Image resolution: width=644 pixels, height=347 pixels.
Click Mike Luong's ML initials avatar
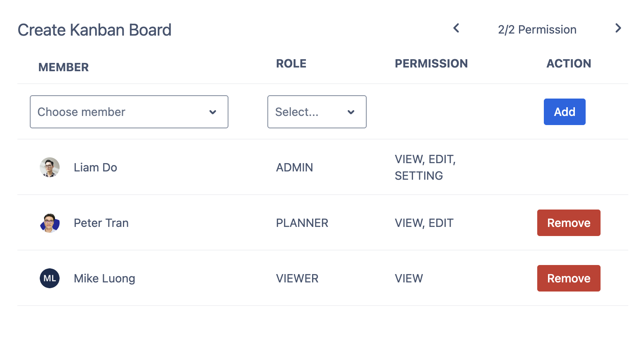coord(50,278)
